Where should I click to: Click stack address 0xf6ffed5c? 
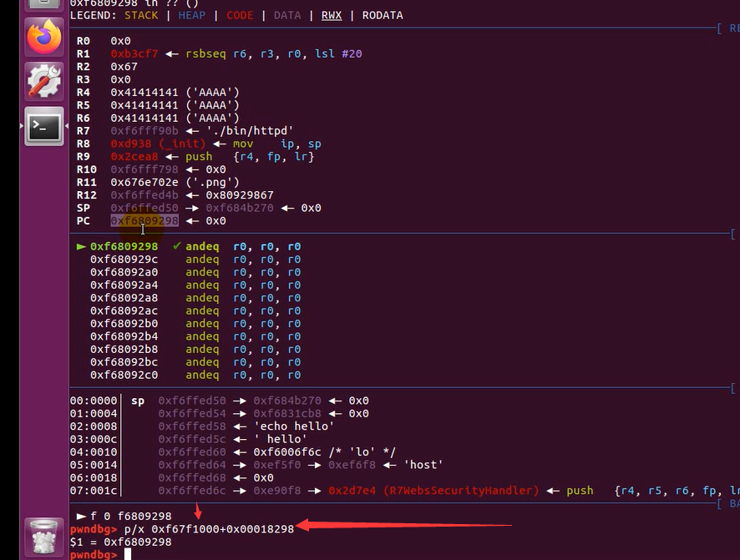(192, 439)
